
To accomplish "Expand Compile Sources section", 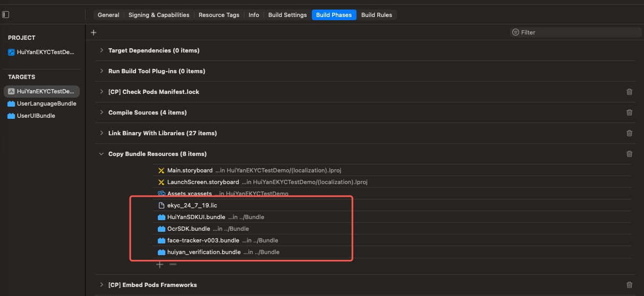I will [101, 112].
